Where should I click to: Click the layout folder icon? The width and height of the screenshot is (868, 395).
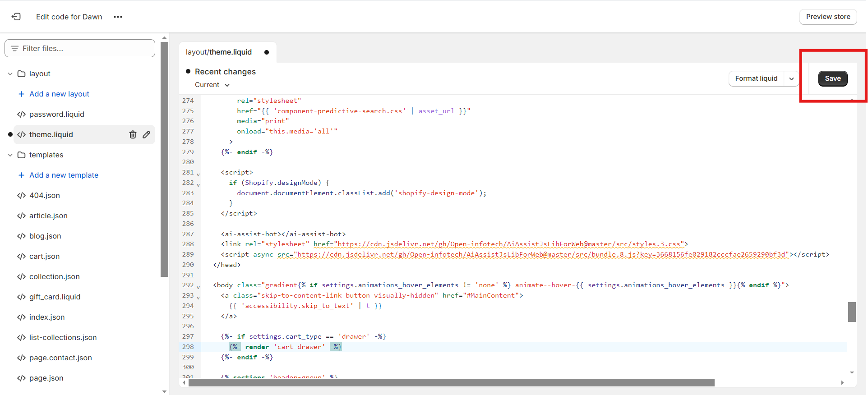(x=21, y=73)
